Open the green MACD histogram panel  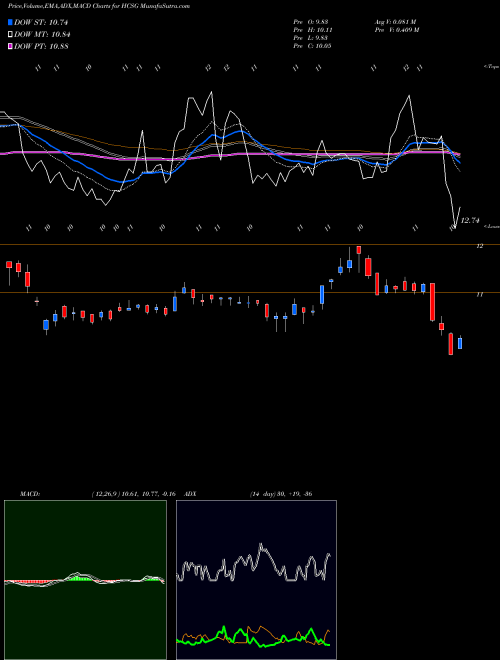point(85,580)
